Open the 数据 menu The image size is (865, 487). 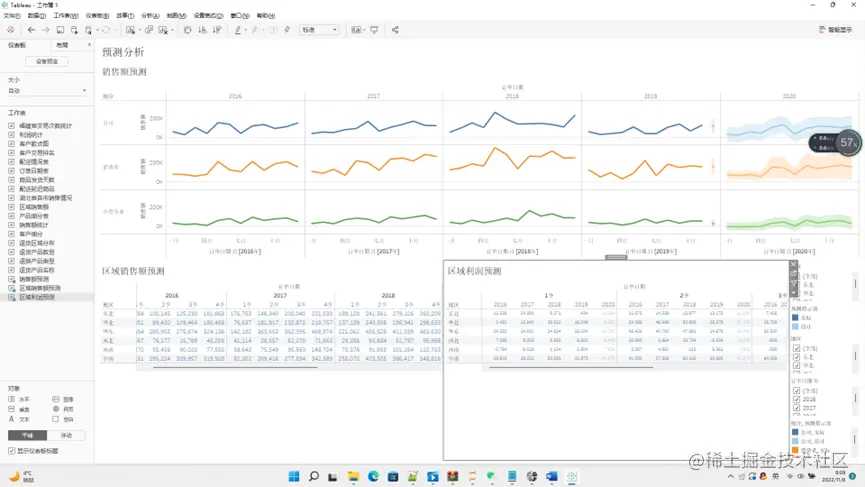click(x=36, y=15)
